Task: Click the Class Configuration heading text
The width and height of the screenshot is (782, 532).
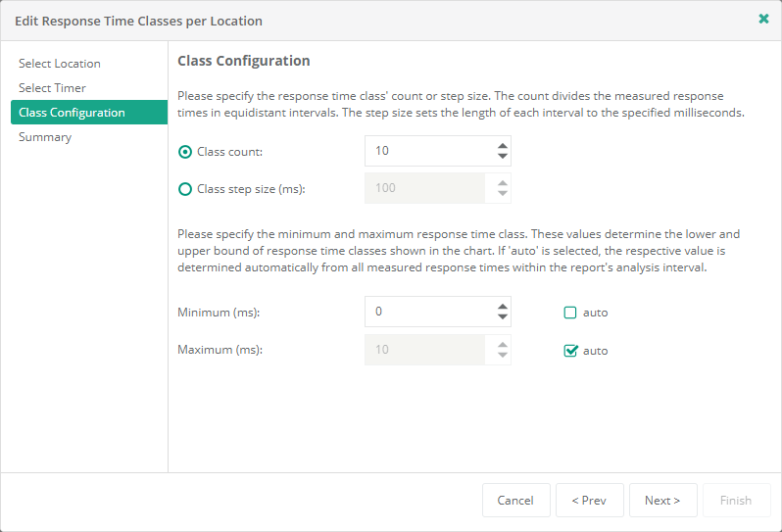Action: point(244,61)
